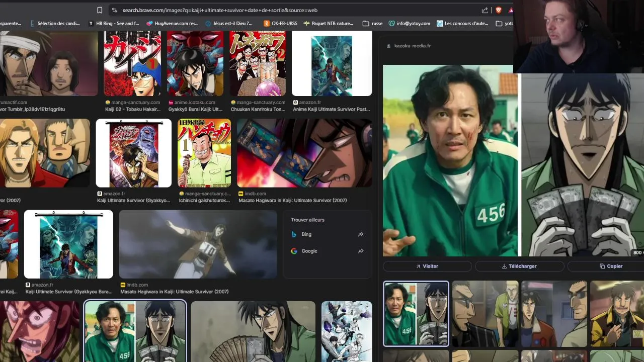
Task: Open the anime.icotaku.com Gyakkyō Burai Kaiji image
Action: click(x=195, y=63)
